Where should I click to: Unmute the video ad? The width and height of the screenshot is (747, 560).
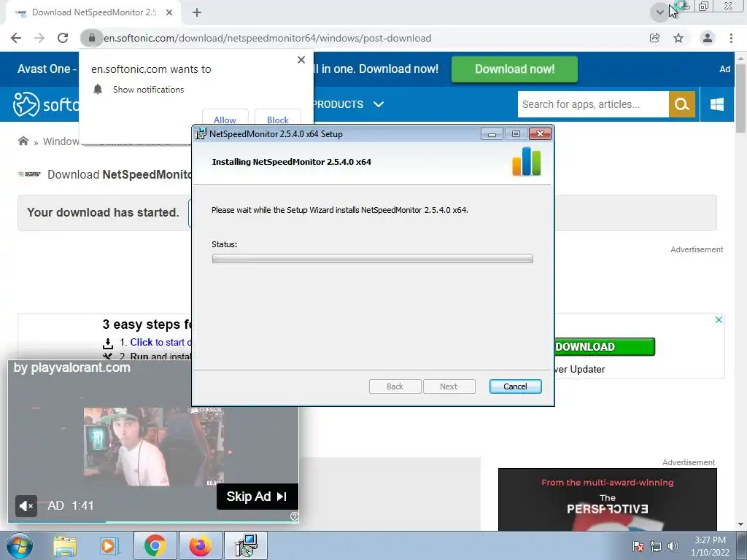[x=26, y=506]
